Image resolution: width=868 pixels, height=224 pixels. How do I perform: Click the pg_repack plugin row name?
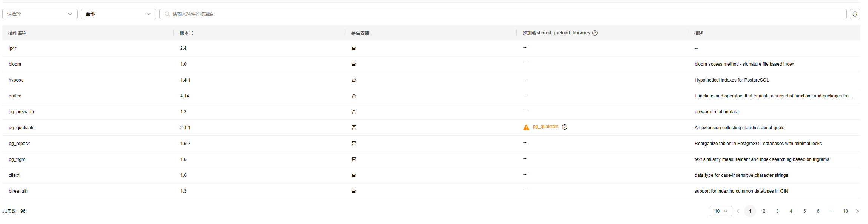(19, 144)
